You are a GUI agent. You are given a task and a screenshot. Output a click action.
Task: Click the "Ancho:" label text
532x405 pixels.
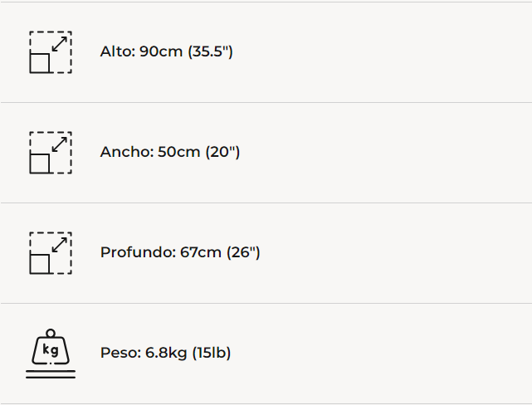126,152
